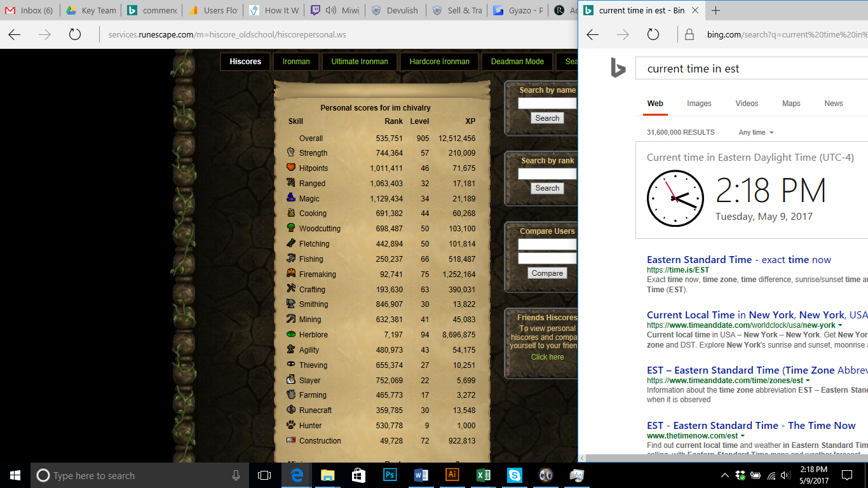Switch to the Miwi Twitch tab
This screenshot has height=488, width=868.
pos(334,10)
